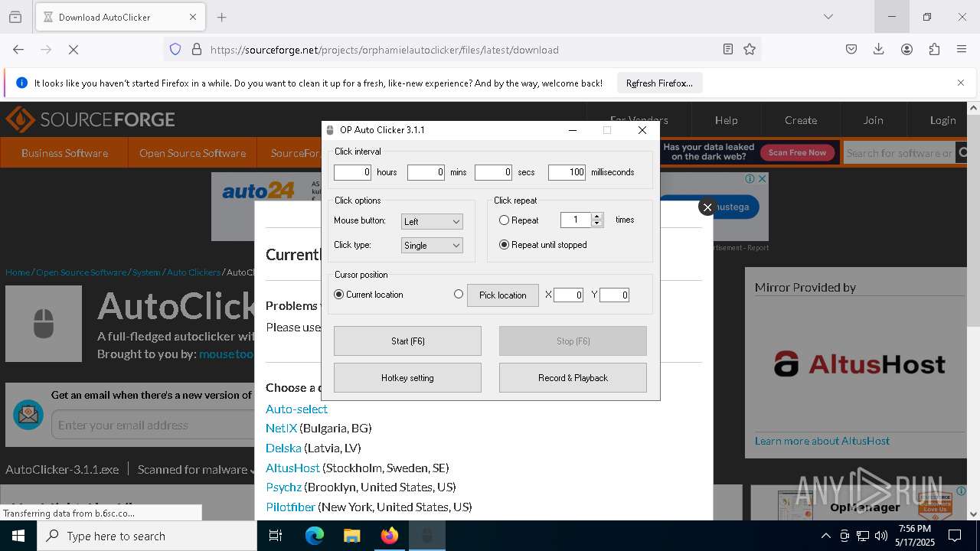Select the Repeat radio button
980x551 pixels.
504,220
